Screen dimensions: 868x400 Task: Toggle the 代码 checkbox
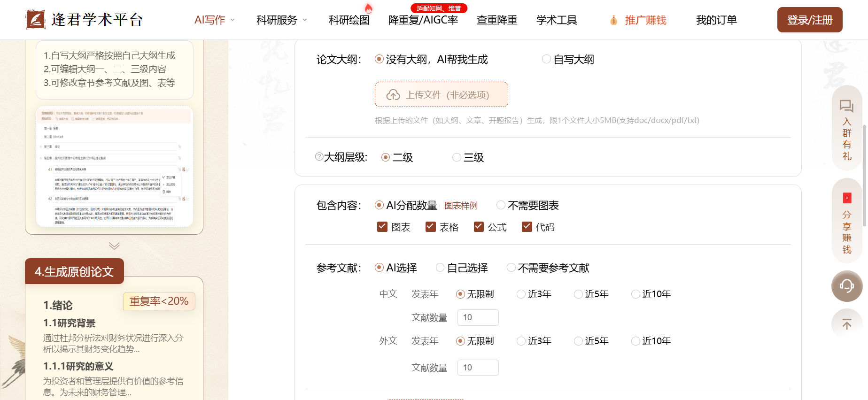(527, 227)
